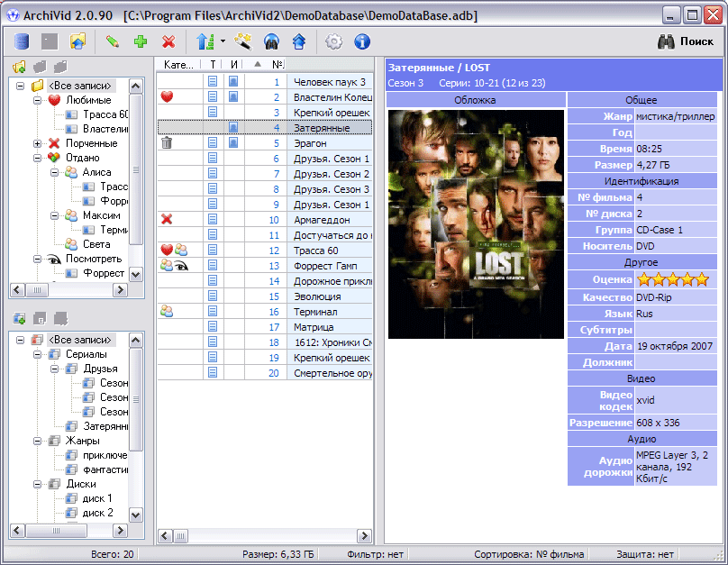This screenshot has width=728, height=565.
Task: Click the Защита: нет status entry
Action: [x=645, y=554]
